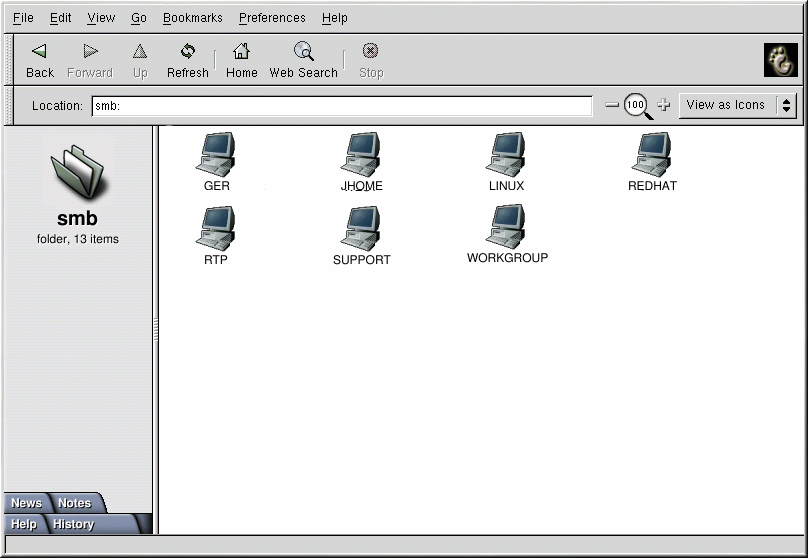Go back with the Back arrow
The image size is (808, 558).
(40, 60)
